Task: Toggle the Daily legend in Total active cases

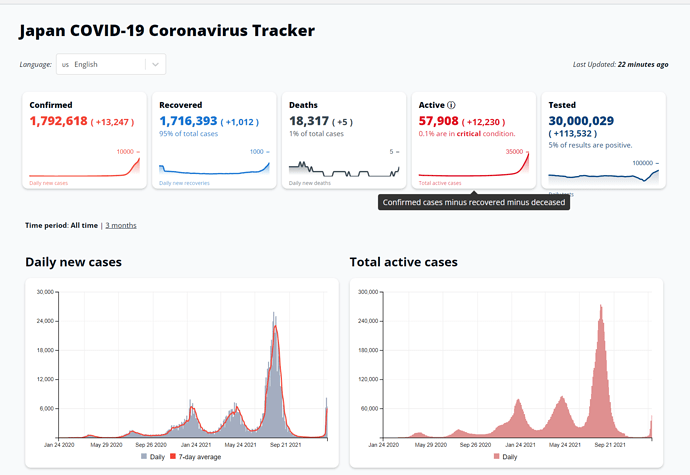Action: click(506, 457)
